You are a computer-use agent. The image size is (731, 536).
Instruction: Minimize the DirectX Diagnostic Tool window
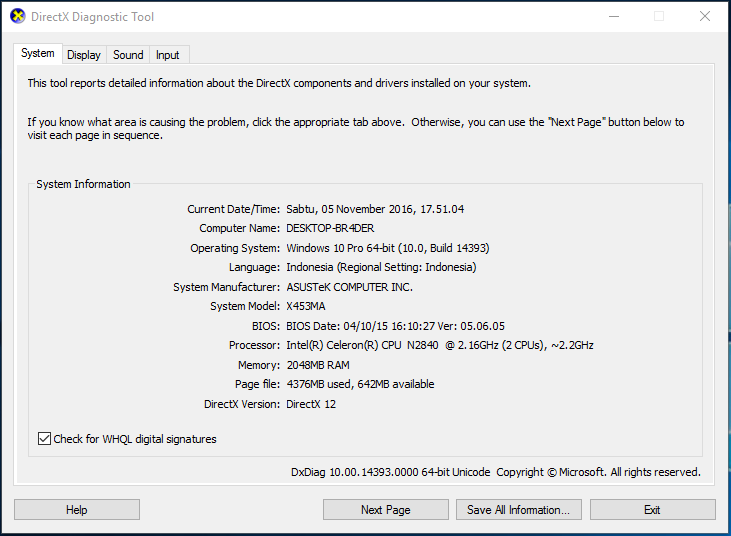coord(614,16)
